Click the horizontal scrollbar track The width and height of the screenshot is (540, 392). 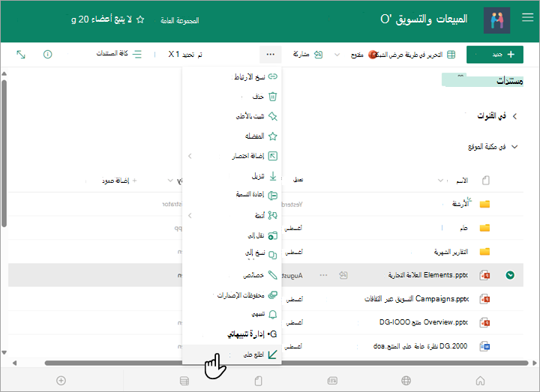tap(286, 363)
